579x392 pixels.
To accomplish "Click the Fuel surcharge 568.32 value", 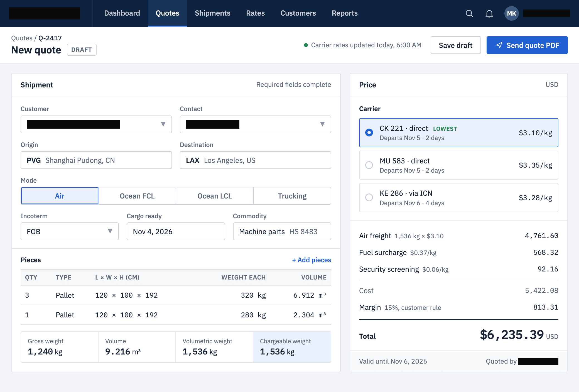I will 546,252.
